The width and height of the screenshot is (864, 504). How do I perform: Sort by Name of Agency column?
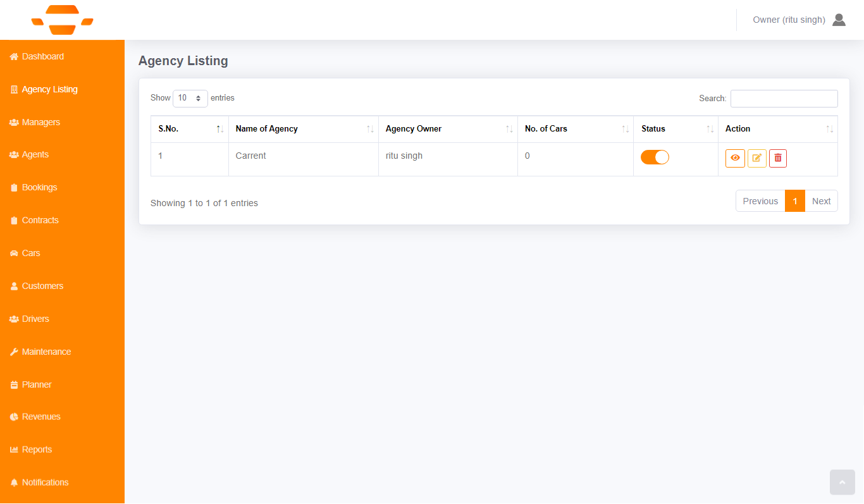coord(303,129)
